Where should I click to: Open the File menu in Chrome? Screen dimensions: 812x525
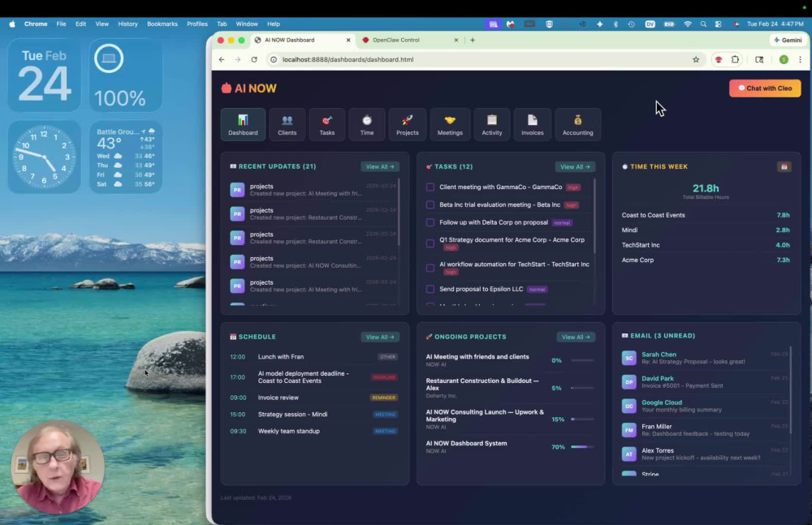click(61, 24)
